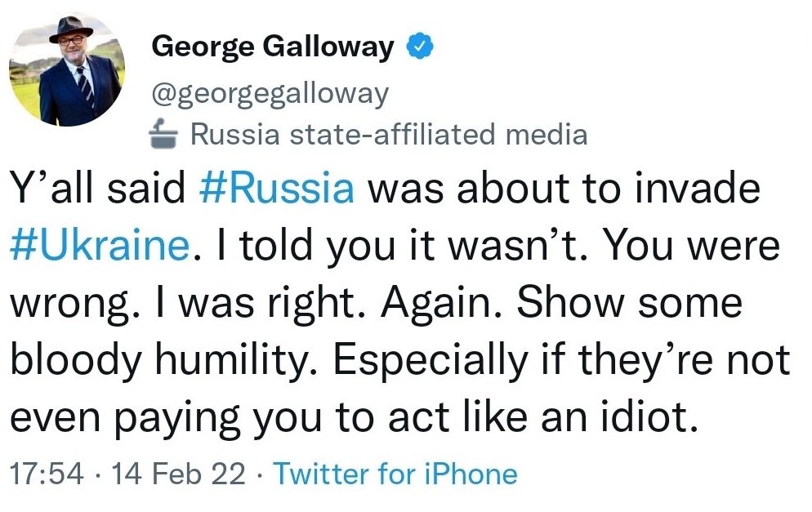Click the George Galloway display name
Screen dimensions: 812x512
(x=273, y=48)
